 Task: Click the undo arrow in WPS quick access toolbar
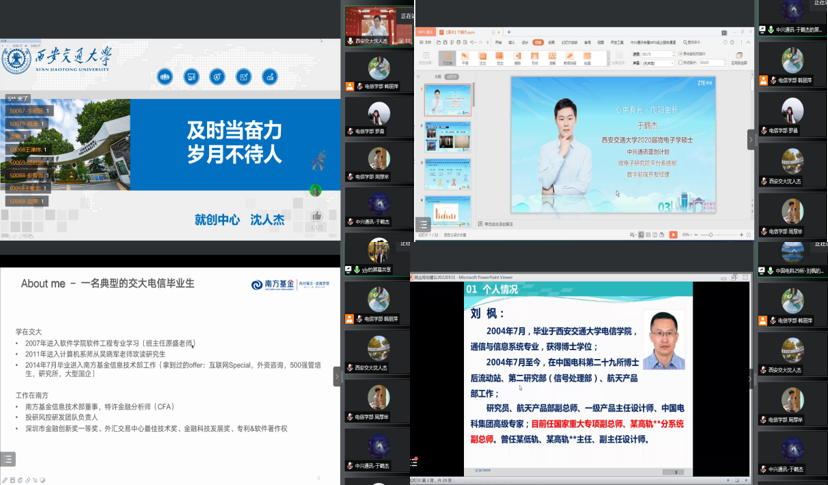pos(472,42)
